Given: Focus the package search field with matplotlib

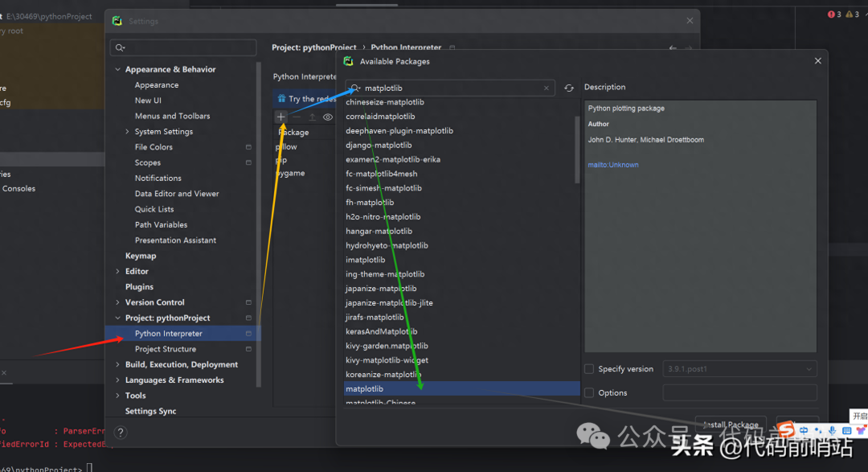Looking at the screenshot, I should coord(450,88).
